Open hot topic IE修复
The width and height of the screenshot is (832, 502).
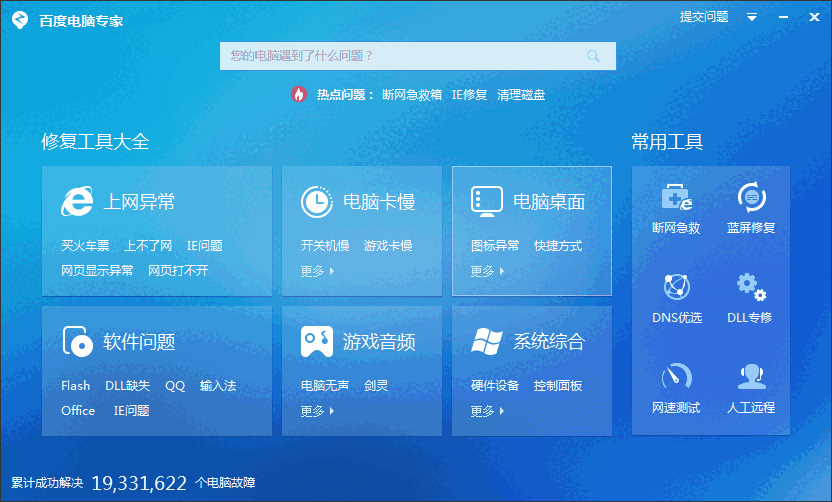(470, 95)
